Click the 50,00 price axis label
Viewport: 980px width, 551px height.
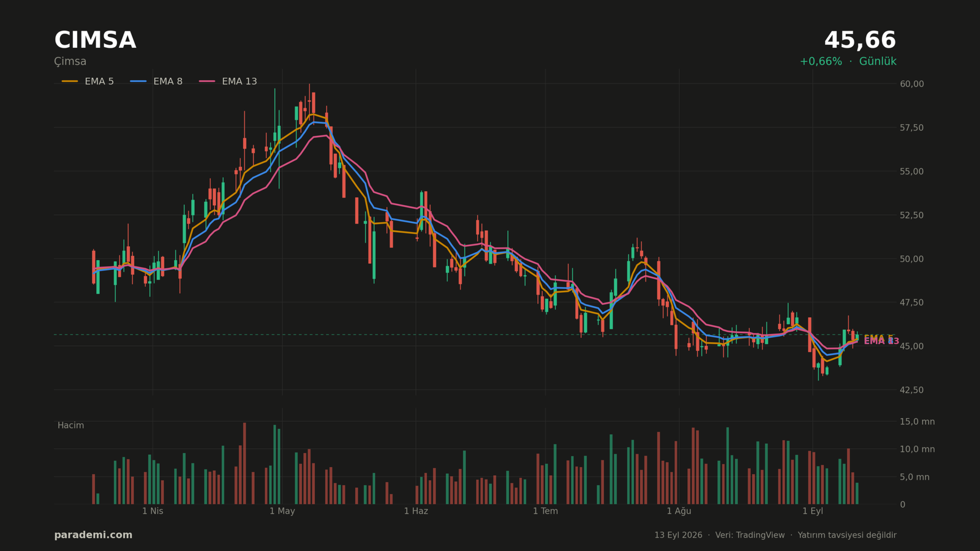(x=912, y=259)
